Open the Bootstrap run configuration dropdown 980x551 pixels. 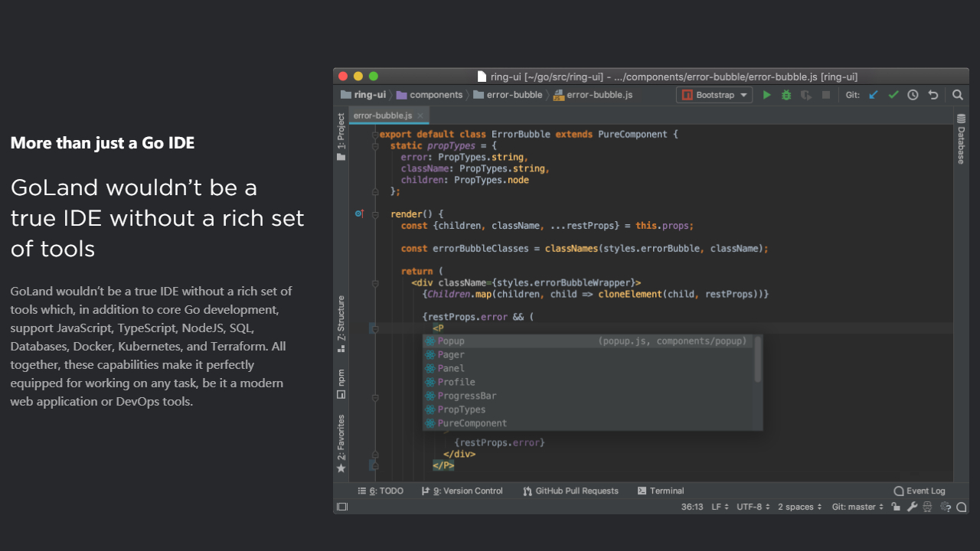pos(714,95)
